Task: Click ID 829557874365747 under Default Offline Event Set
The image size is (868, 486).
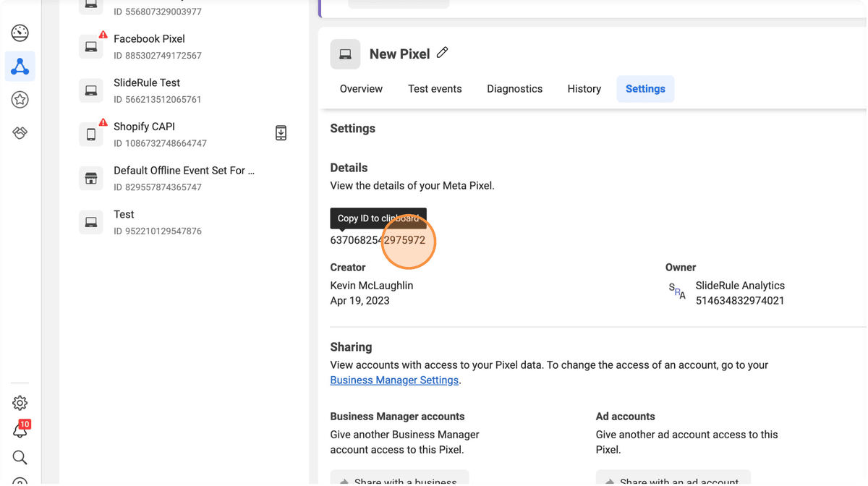Action: 158,187
